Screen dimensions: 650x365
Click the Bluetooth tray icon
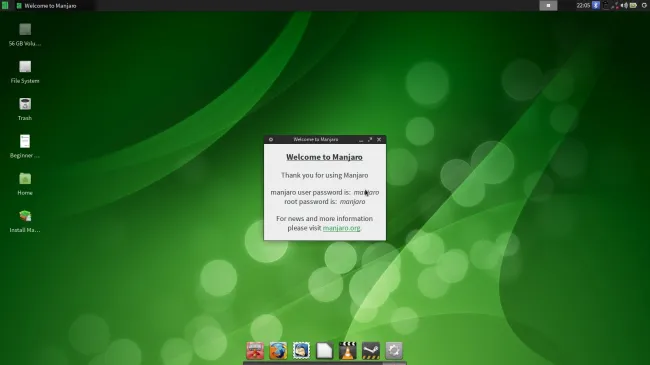[596, 5]
